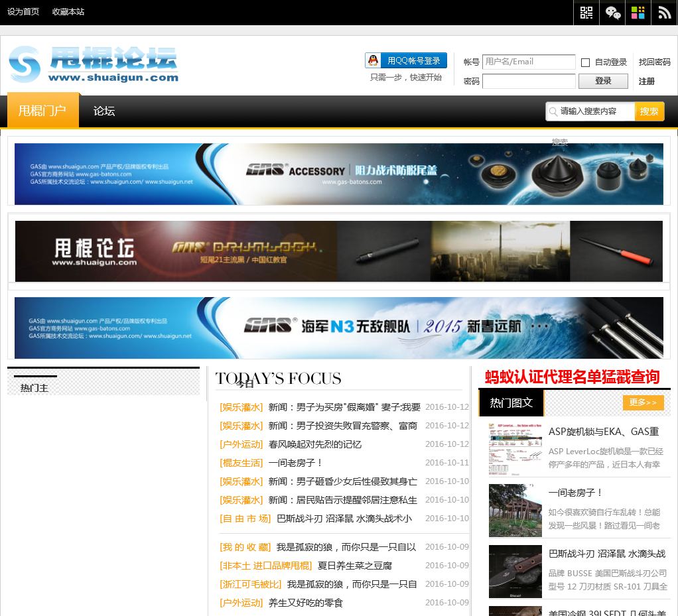This screenshot has height=616, width=678.
Task: Click the 用QQ帐号登录 button
Action: pyautogui.click(x=405, y=60)
